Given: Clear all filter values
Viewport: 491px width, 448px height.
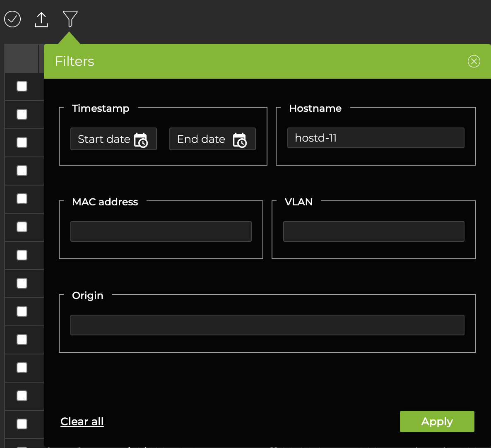Looking at the screenshot, I should pos(82,421).
